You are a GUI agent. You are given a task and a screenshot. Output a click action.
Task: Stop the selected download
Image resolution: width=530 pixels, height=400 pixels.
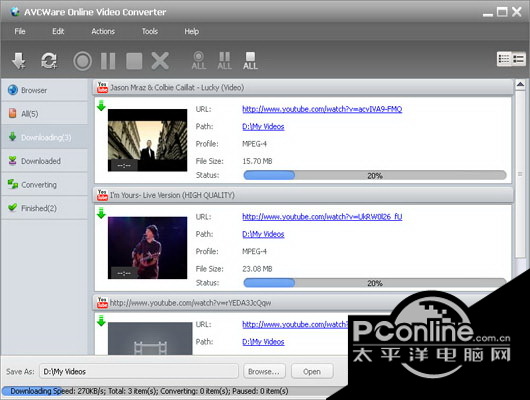(x=134, y=61)
